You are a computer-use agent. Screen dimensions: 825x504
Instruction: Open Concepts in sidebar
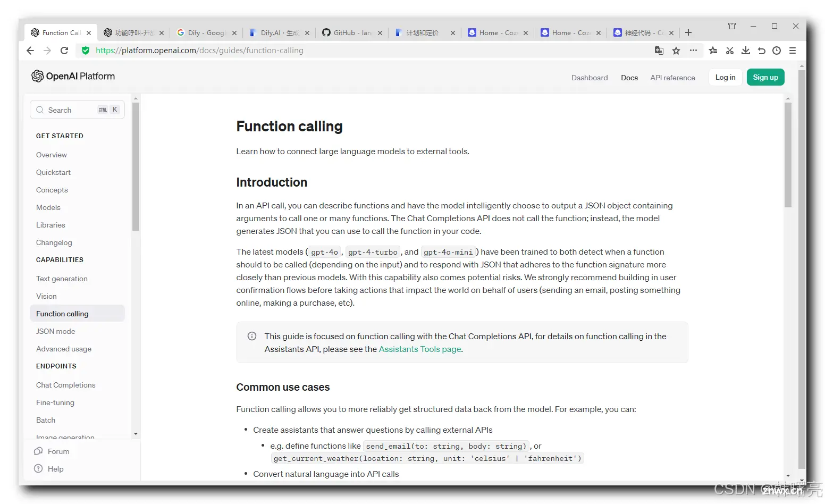(52, 190)
